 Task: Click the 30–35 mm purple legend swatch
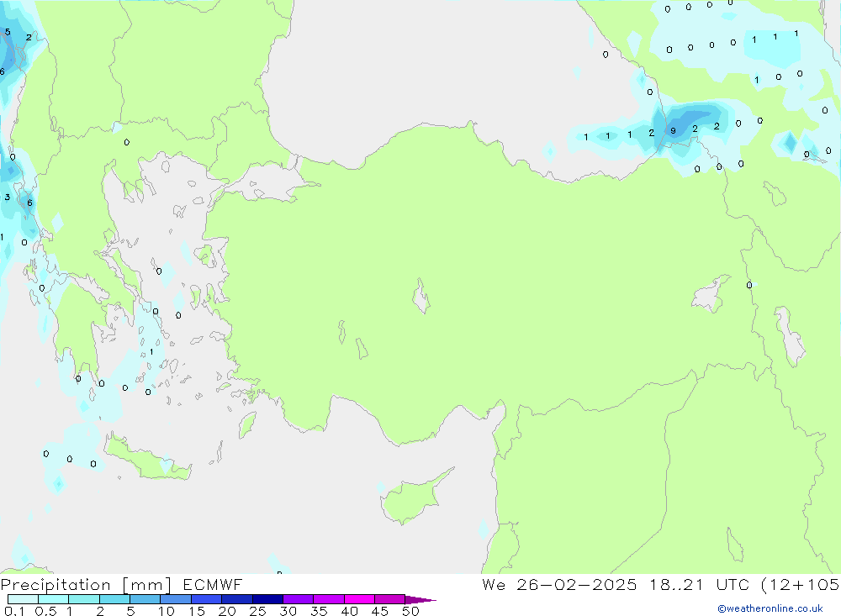[x=299, y=599]
